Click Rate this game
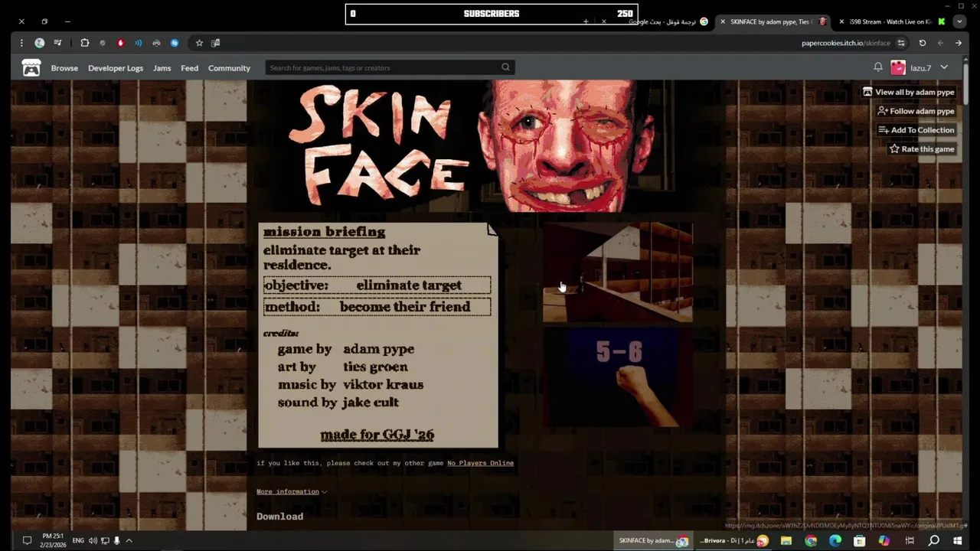Viewport: 980px width, 551px height. [x=922, y=148]
